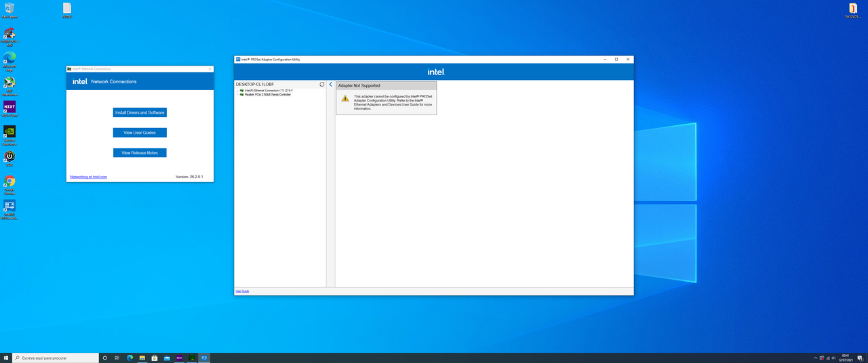Collapse adapter panel with the blue chevron

click(331, 85)
